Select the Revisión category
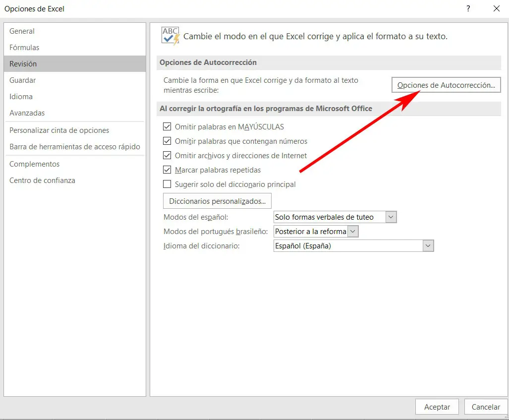 (75, 63)
